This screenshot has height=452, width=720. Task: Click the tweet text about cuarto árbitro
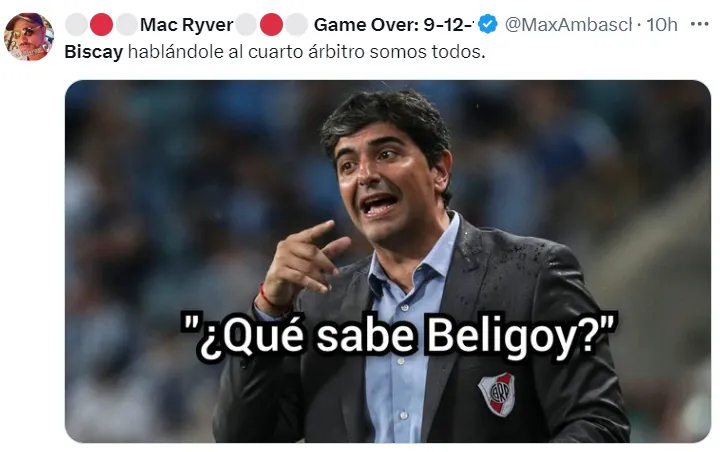275,52
